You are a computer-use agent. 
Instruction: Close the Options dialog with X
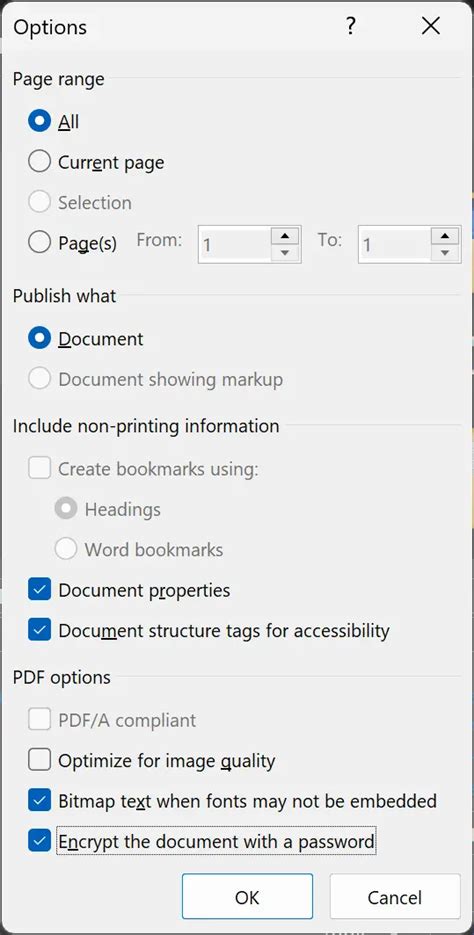[430, 26]
